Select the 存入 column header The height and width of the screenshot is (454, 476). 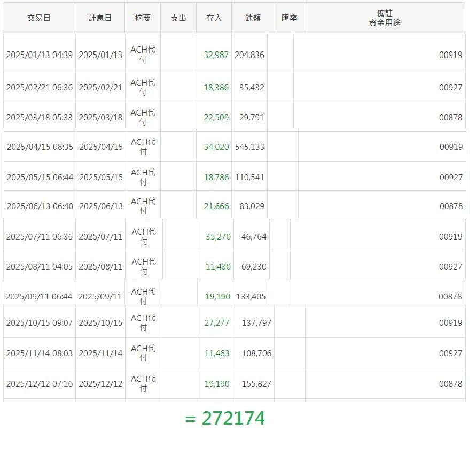(214, 18)
